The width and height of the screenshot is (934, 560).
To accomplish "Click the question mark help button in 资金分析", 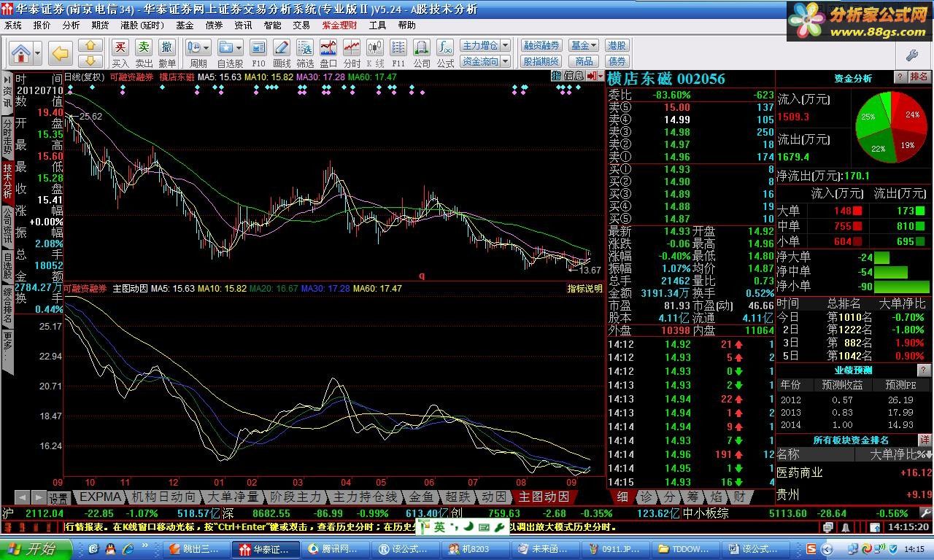I will point(900,77).
